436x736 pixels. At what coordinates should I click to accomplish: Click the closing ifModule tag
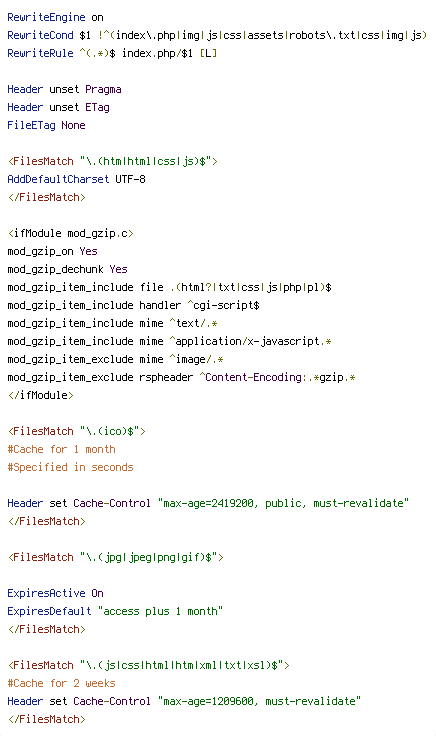[40, 395]
